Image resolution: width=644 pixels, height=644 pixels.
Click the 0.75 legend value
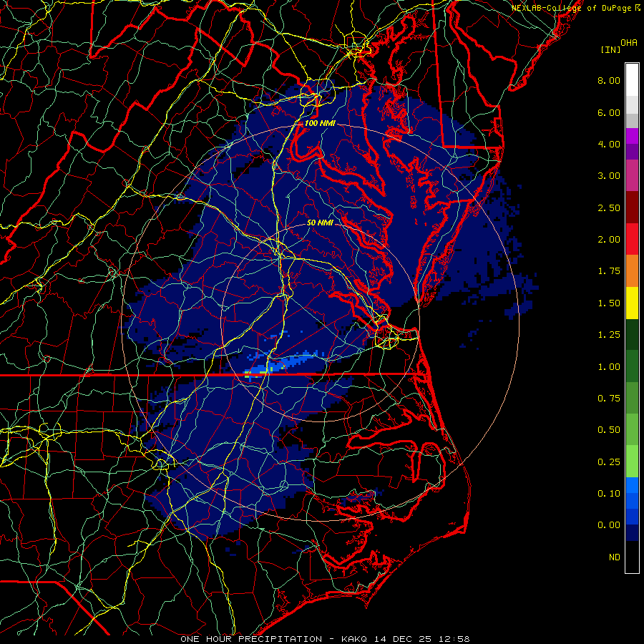pyautogui.click(x=609, y=399)
